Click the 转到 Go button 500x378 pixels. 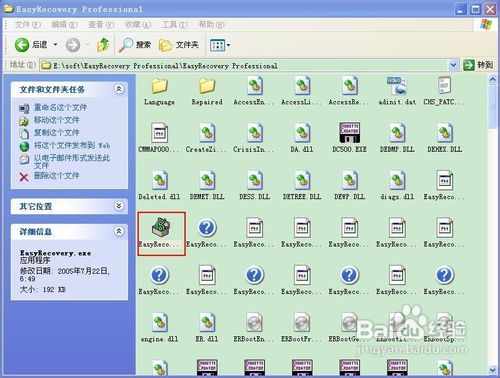(x=478, y=65)
